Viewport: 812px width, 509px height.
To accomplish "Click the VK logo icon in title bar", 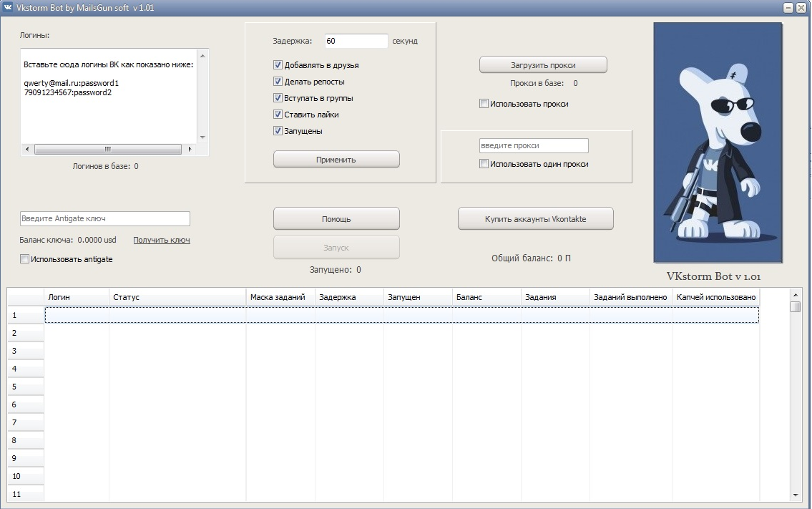I will [8, 8].
